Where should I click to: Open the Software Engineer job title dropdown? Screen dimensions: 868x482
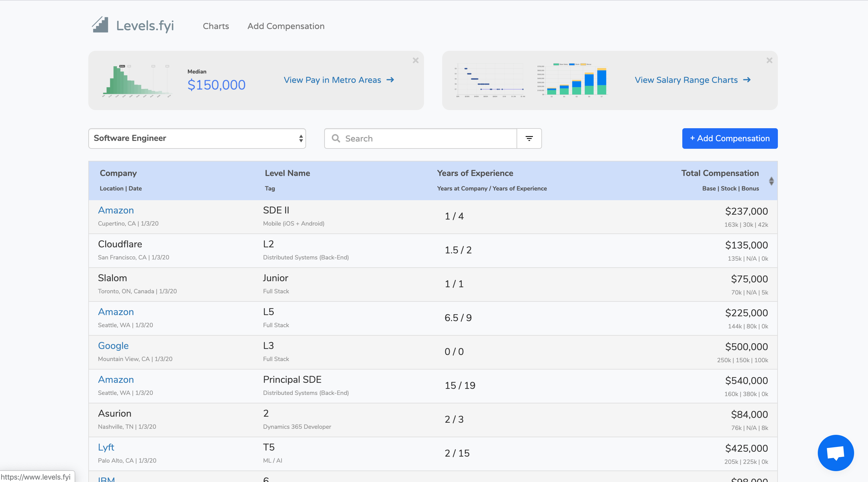point(197,138)
